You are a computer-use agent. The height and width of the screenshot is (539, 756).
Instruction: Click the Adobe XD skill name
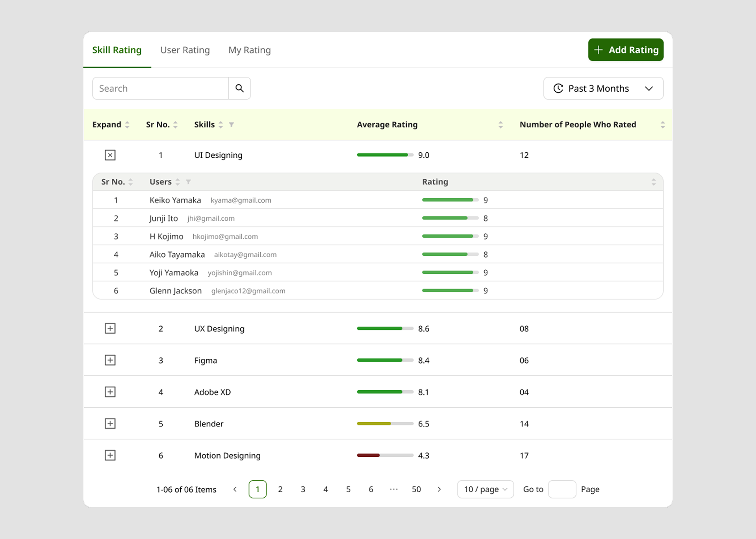(213, 392)
